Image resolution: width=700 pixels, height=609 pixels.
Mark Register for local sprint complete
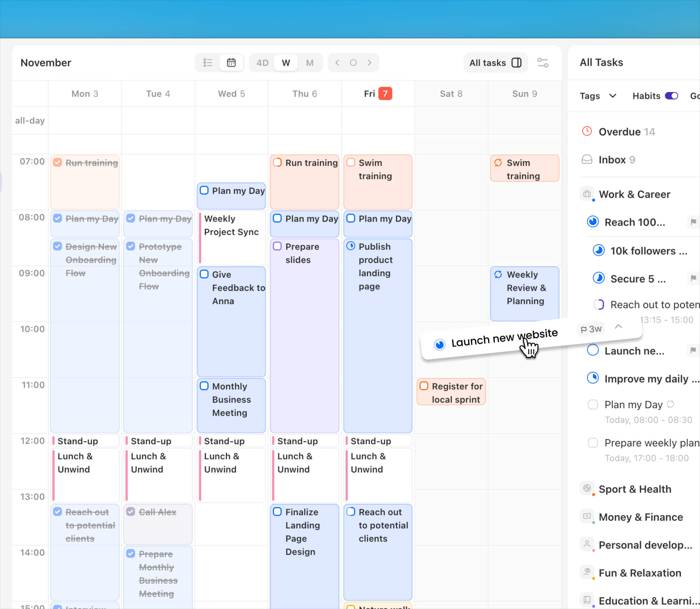coord(423,386)
